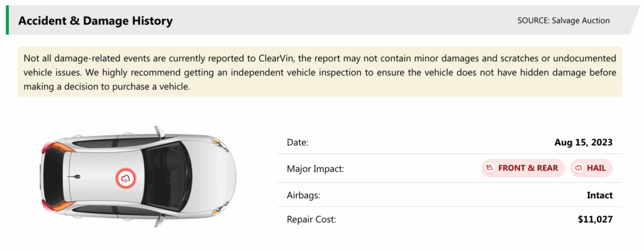Click the SOURCE: Salvage Auction label
Image resolution: width=644 pixels, height=251 pixels.
[x=563, y=20]
